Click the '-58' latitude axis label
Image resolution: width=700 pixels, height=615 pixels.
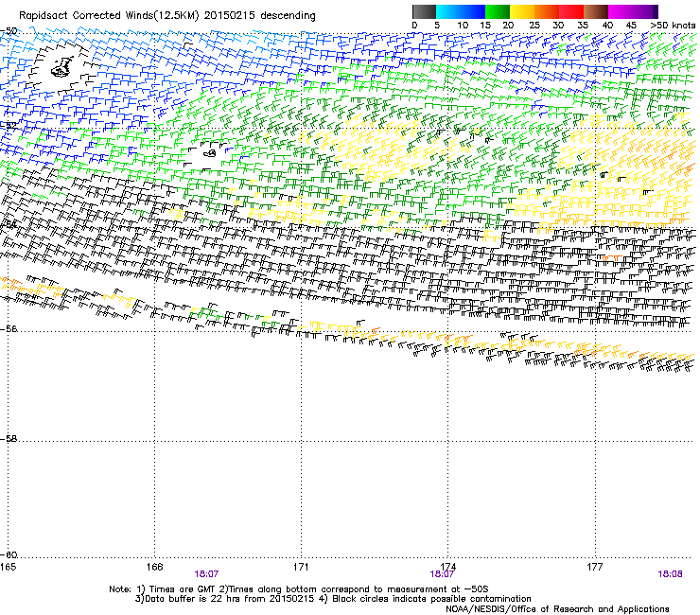pos(9,439)
